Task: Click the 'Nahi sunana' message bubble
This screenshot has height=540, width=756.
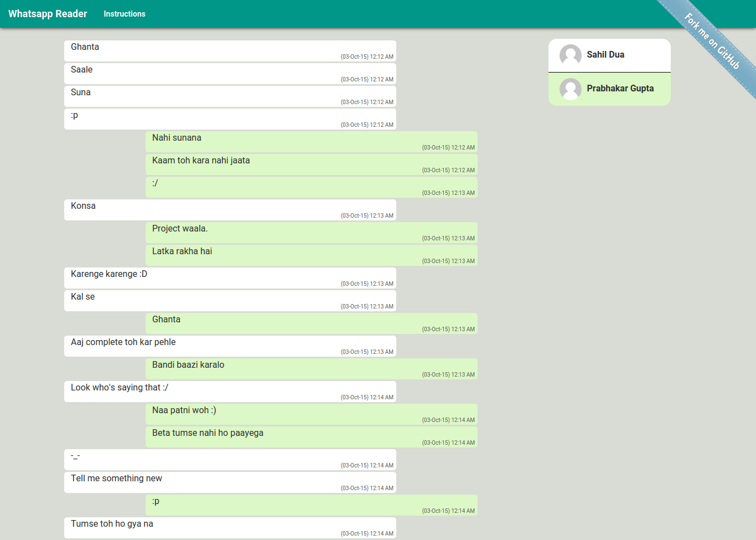Action: tap(311, 142)
